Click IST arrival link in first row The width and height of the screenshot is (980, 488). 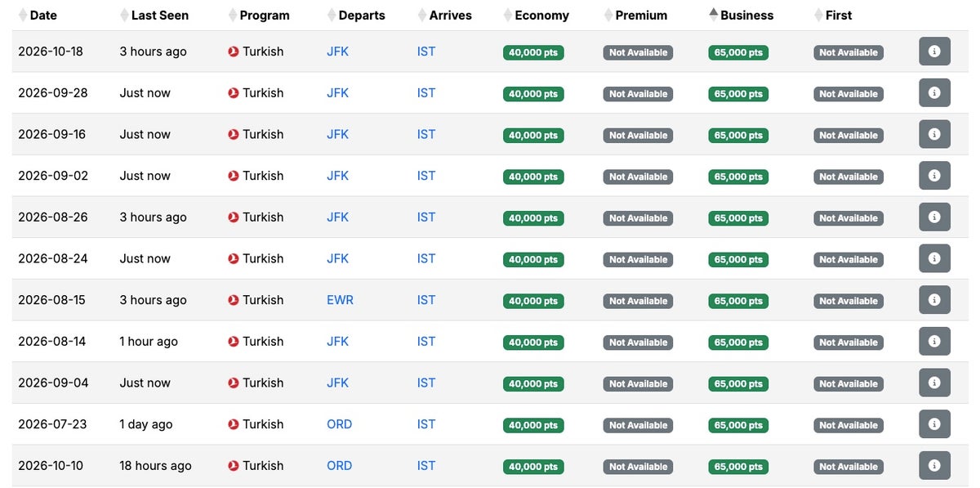pyautogui.click(x=426, y=51)
